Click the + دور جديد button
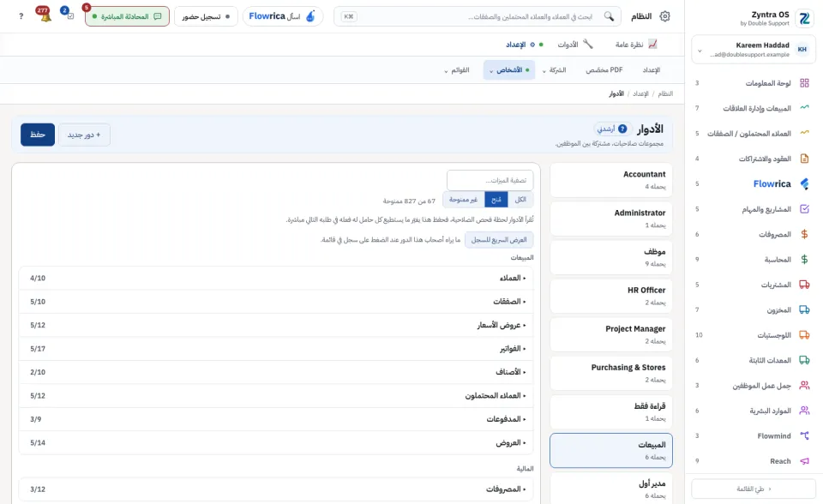 pyautogui.click(x=84, y=135)
